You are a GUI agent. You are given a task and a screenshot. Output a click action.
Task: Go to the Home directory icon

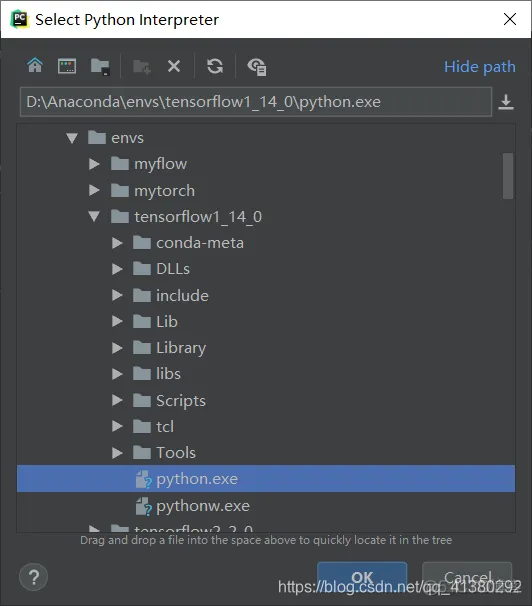click(x=35, y=66)
